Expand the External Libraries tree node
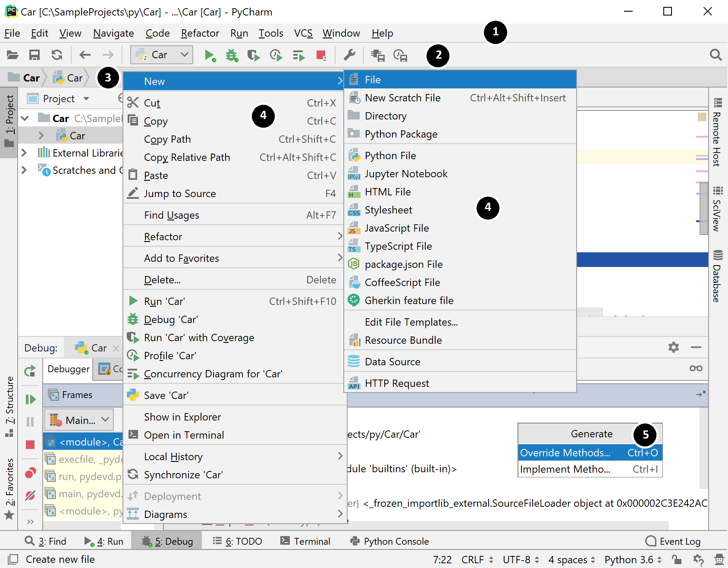The width and height of the screenshot is (728, 568). click(24, 153)
